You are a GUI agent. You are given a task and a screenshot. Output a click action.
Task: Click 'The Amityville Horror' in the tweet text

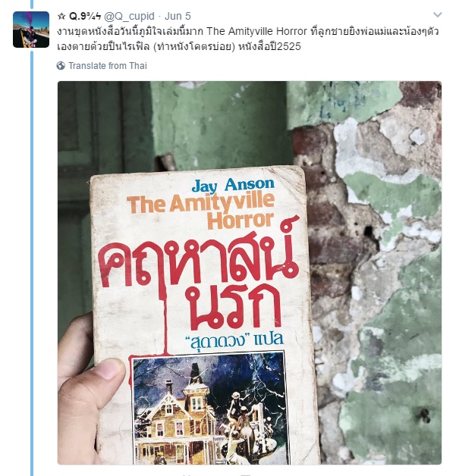point(257,31)
